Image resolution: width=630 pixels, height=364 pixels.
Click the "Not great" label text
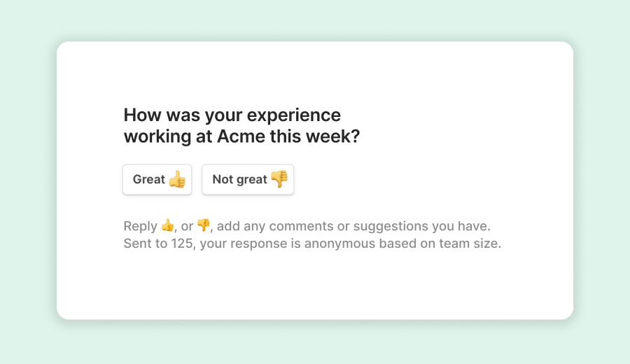(x=239, y=180)
